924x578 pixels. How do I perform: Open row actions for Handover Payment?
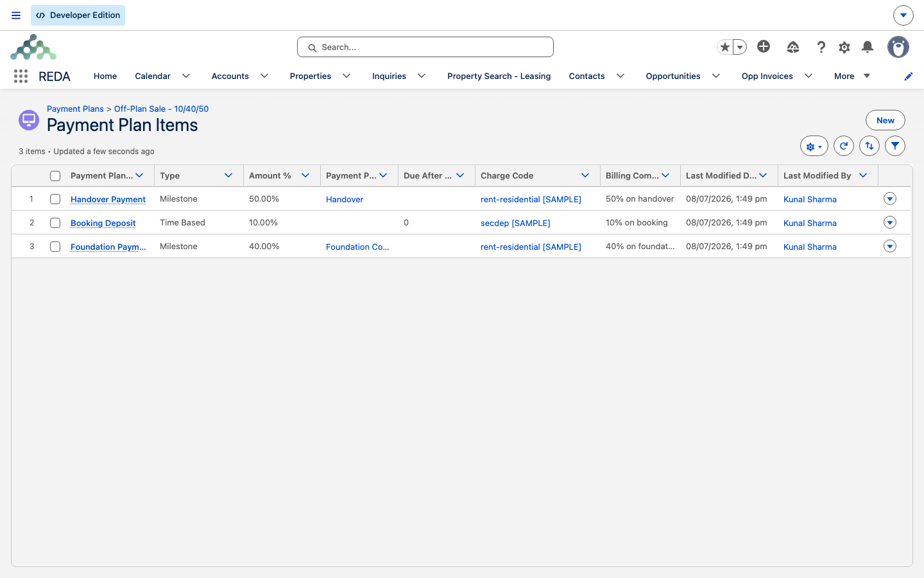tap(890, 198)
